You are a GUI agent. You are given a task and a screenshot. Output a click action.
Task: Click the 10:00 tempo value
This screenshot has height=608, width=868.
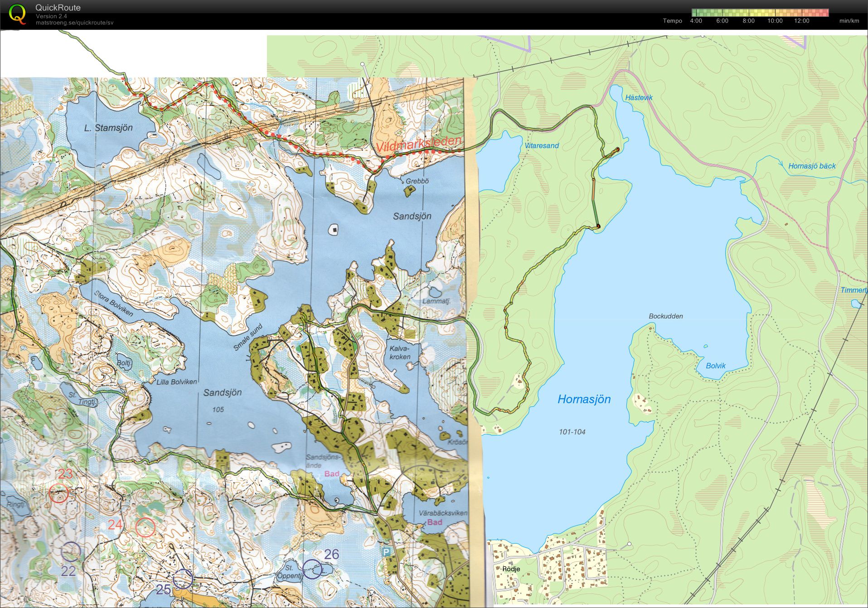(775, 21)
